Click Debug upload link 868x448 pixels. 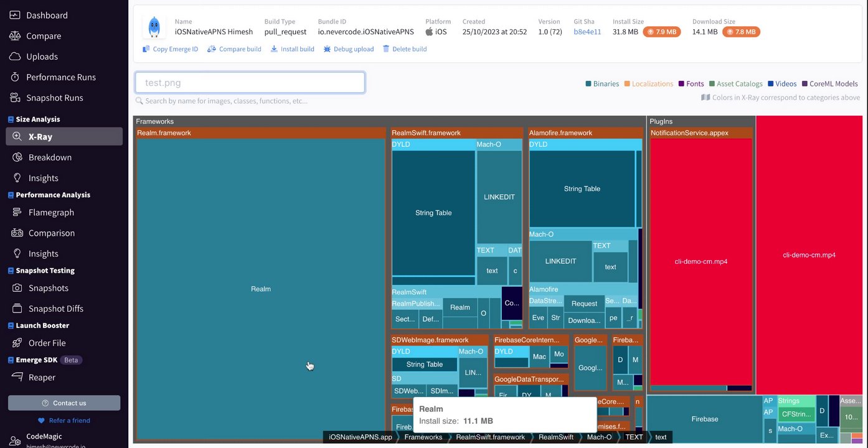[349, 49]
